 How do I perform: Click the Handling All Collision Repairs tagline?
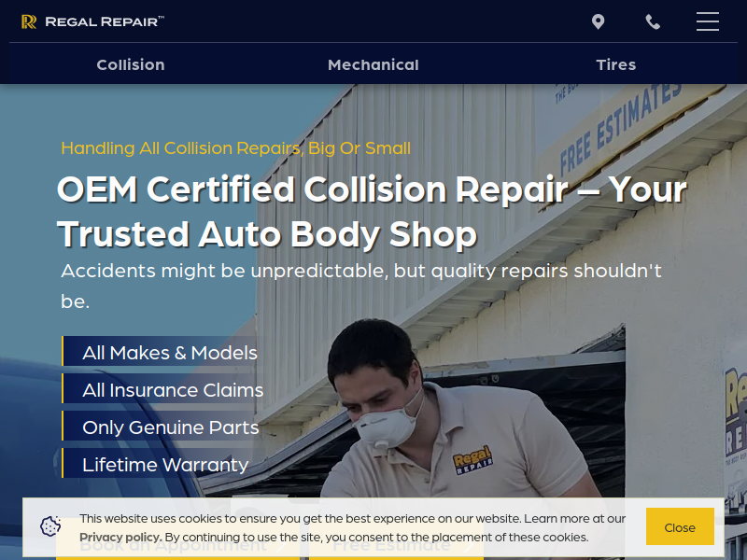236,148
